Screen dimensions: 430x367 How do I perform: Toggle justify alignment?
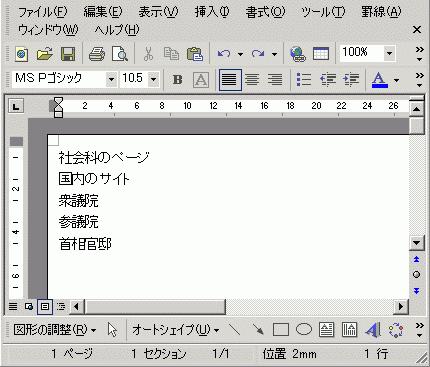coord(230,80)
